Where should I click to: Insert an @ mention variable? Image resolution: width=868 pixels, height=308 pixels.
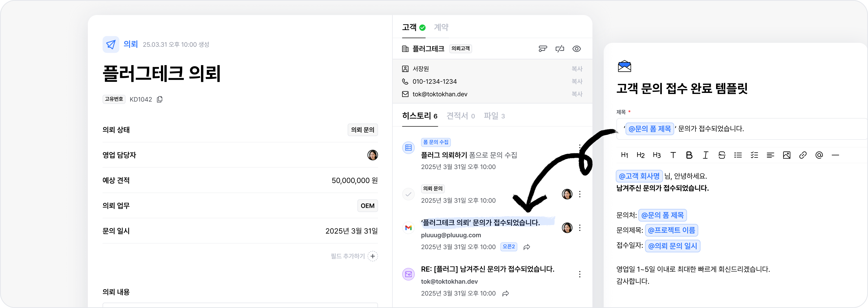819,155
